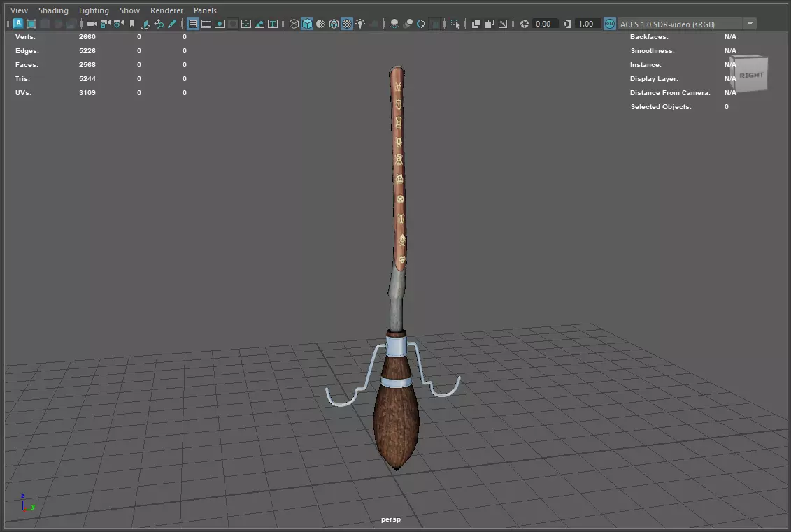Screen dimensions: 791x532
Task: Click the Verts count 2660
Action: click(87, 37)
